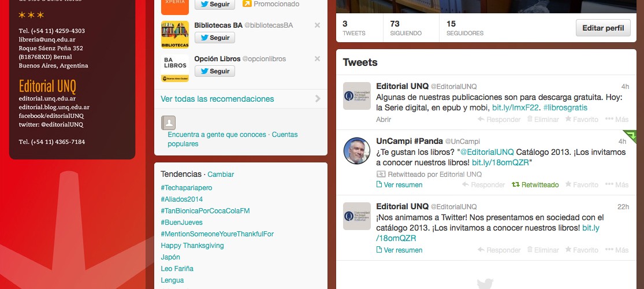The width and height of the screenshot is (644, 289).
Task: Open bit.ly/18omQZR link in Nos animamos tweet
Action: pyautogui.click(x=487, y=233)
